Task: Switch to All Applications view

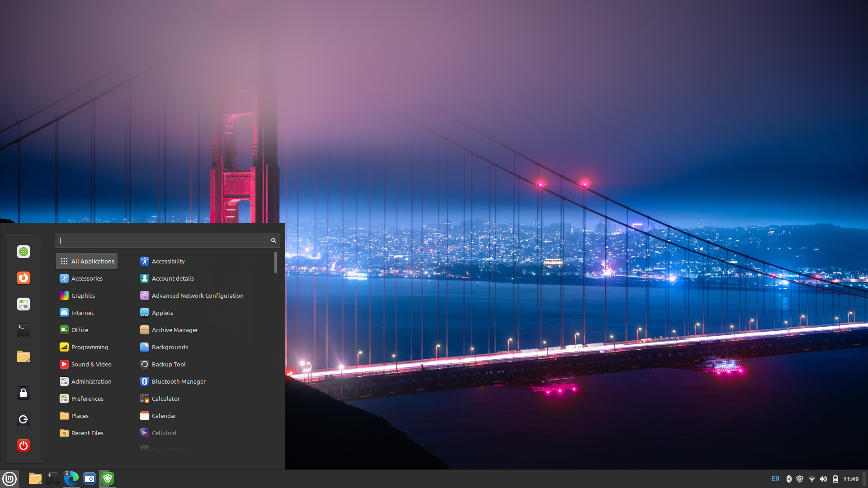Action: point(86,261)
